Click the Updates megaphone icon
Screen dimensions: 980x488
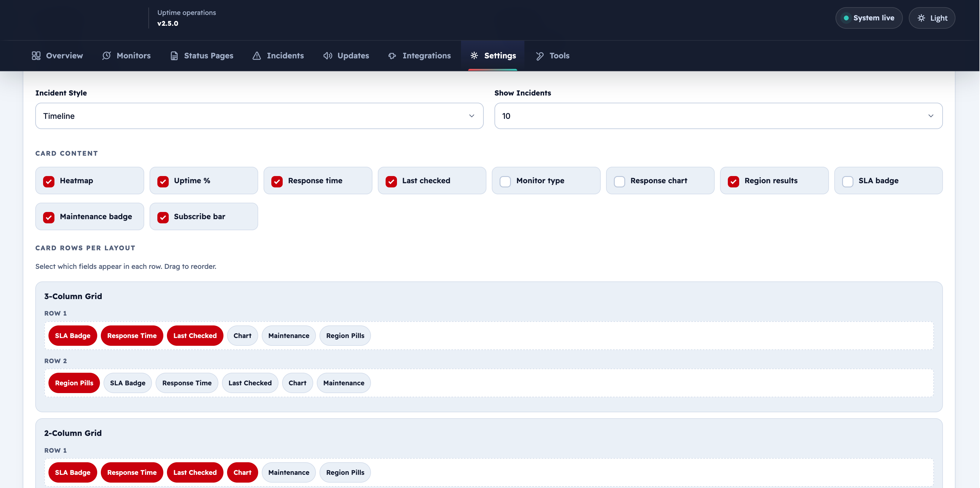pyautogui.click(x=328, y=56)
